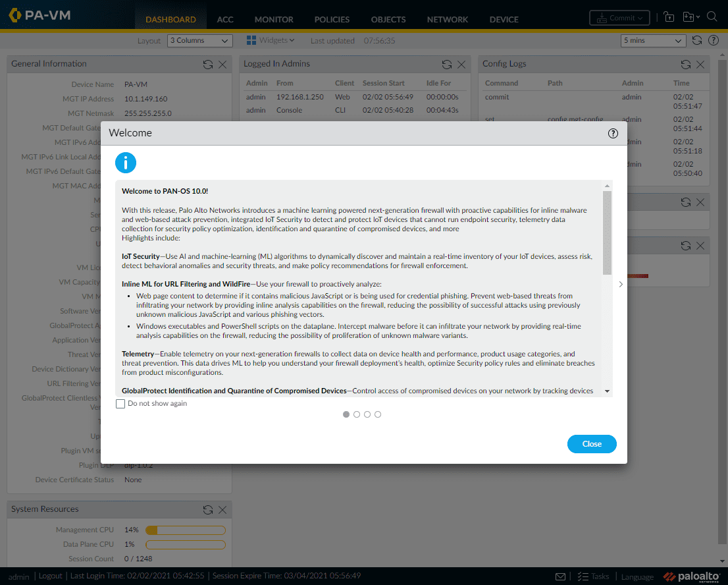This screenshot has width=728, height=585.
Task: Click the Language link in status bar
Action: (637, 576)
